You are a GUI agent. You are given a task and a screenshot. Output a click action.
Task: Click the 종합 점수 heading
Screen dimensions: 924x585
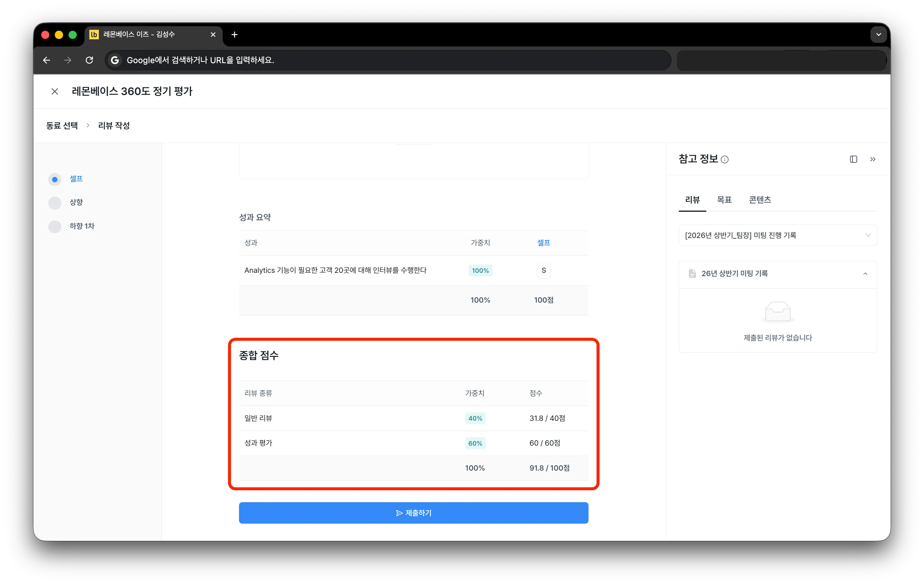click(x=259, y=355)
